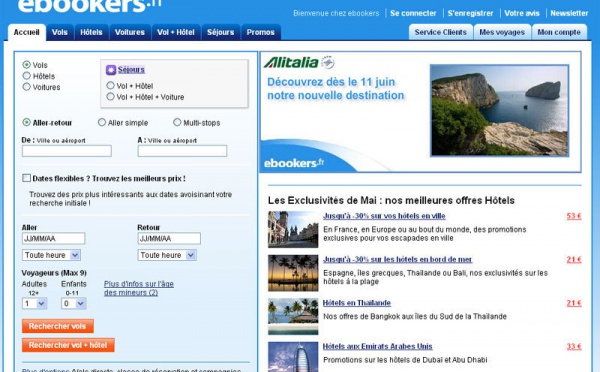The image size is (600, 372).
Task: Click the Découvrez dès le 11 juin banner text
Action: pyautogui.click(x=336, y=88)
